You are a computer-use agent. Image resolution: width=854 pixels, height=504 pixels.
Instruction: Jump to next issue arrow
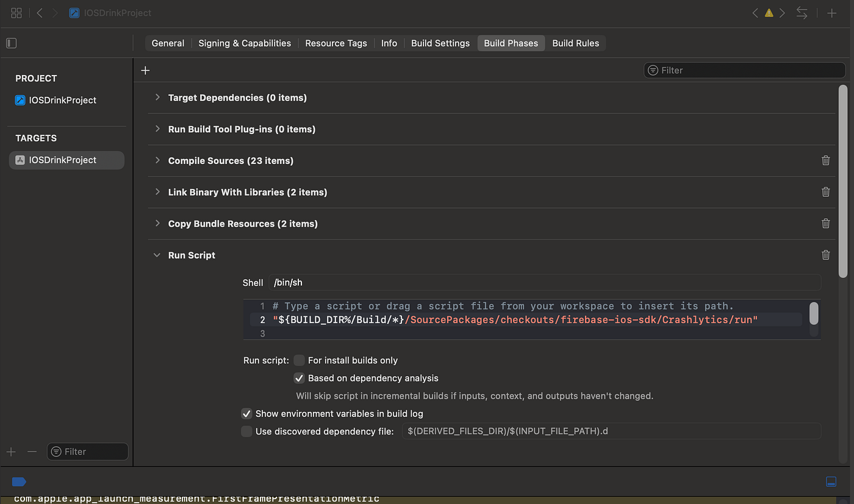click(783, 13)
